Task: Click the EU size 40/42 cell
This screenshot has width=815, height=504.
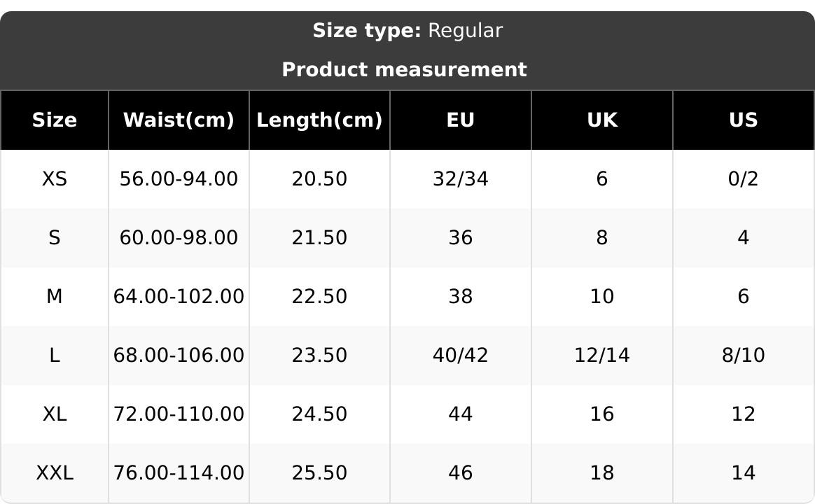Action: click(x=461, y=356)
